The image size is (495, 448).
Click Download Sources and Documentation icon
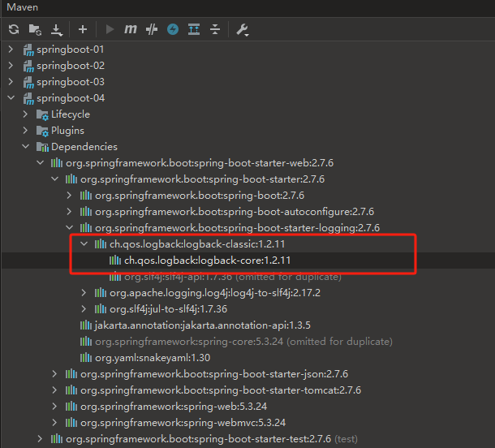pos(57,30)
